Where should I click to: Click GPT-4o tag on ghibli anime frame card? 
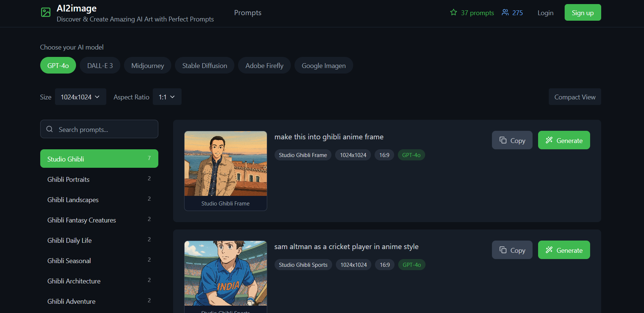coord(411,155)
